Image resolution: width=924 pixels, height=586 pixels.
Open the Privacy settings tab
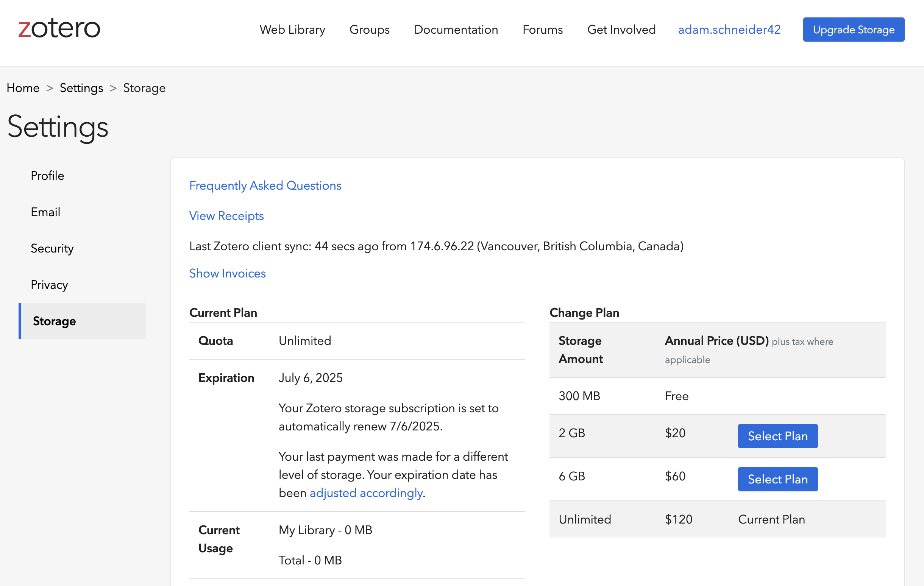click(x=49, y=285)
